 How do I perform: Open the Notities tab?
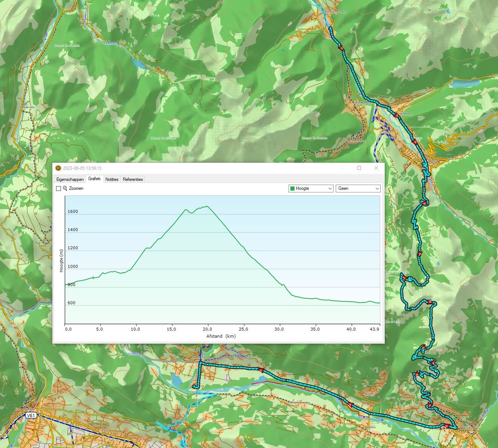point(112,179)
